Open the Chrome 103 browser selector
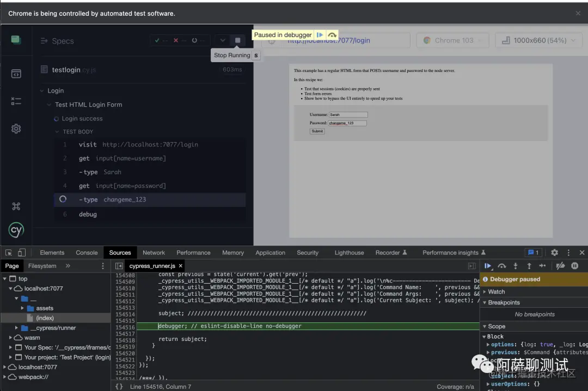This screenshot has width=588, height=391. (452, 40)
